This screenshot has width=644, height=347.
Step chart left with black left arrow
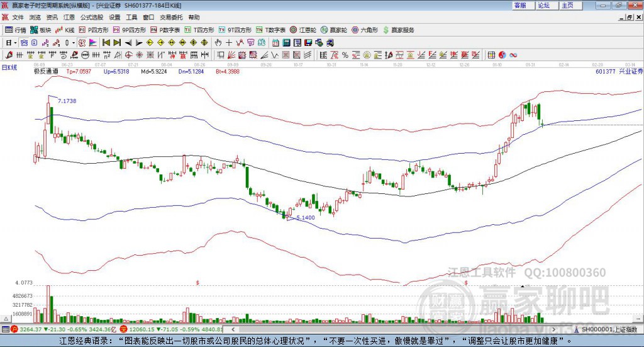(x=128, y=43)
